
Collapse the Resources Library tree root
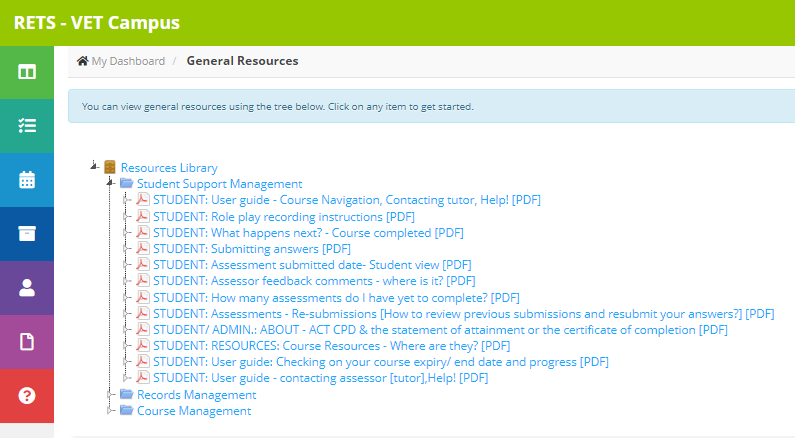coord(94,166)
